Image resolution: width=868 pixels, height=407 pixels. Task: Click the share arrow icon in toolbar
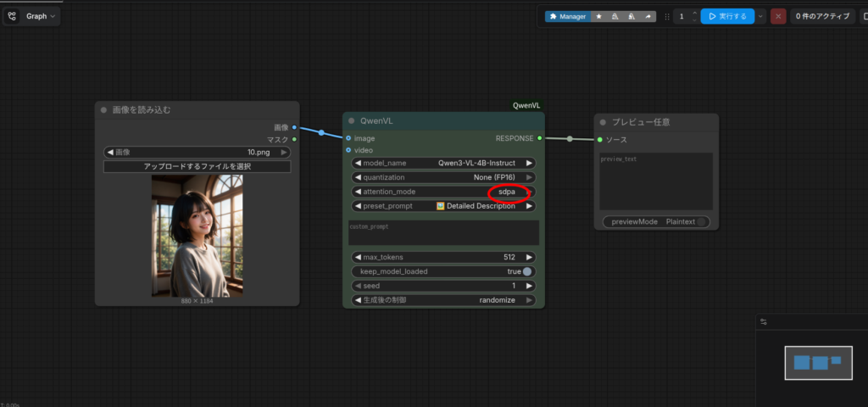tap(648, 16)
